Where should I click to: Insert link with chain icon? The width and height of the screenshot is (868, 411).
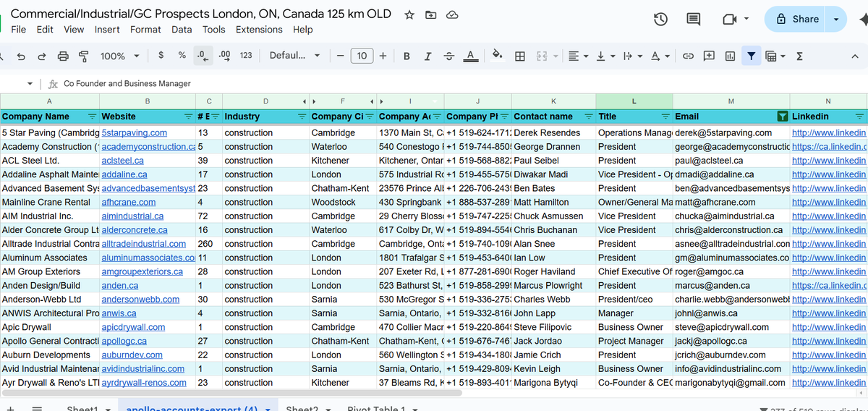tap(689, 56)
